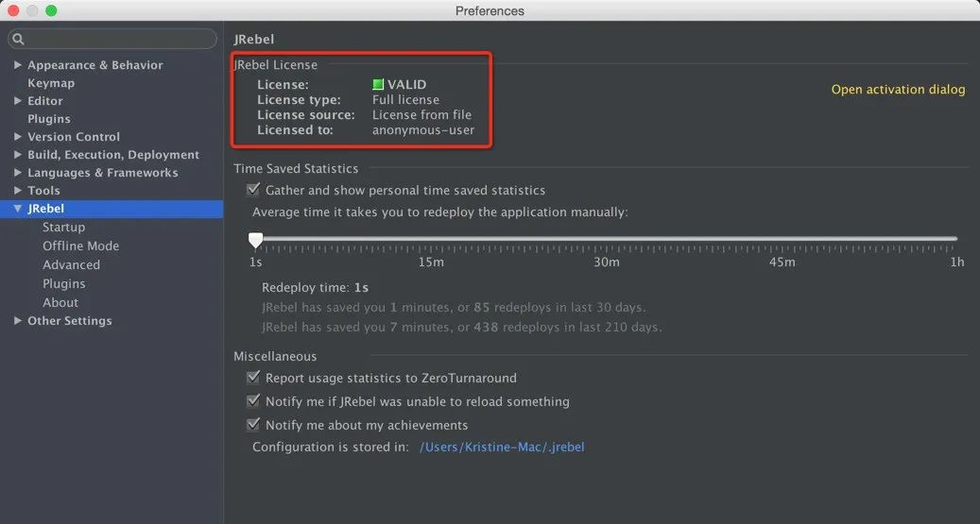Click the 85 redeploys statistics line
This screenshot has height=524, width=980.
pyautogui.click(x=454, y=307)
